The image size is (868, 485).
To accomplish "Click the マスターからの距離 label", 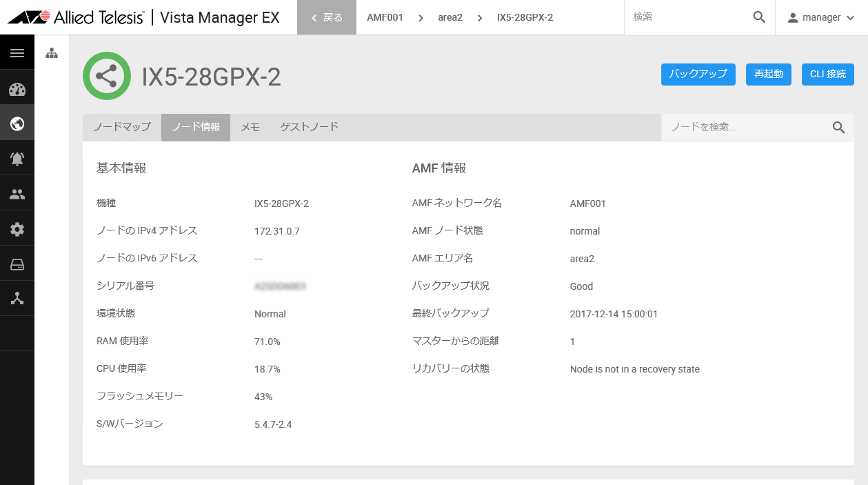I will pyautogui.click(x=456, y=341).
